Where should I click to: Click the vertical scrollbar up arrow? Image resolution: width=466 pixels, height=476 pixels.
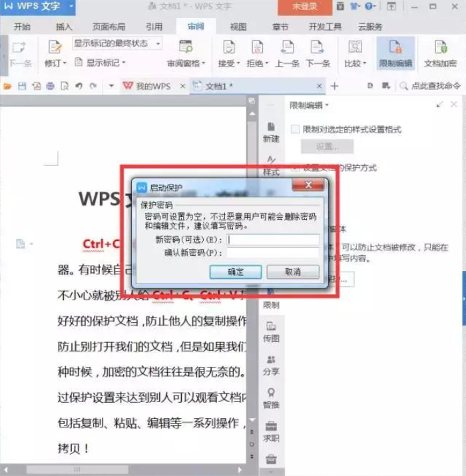[x=252, y=114]
